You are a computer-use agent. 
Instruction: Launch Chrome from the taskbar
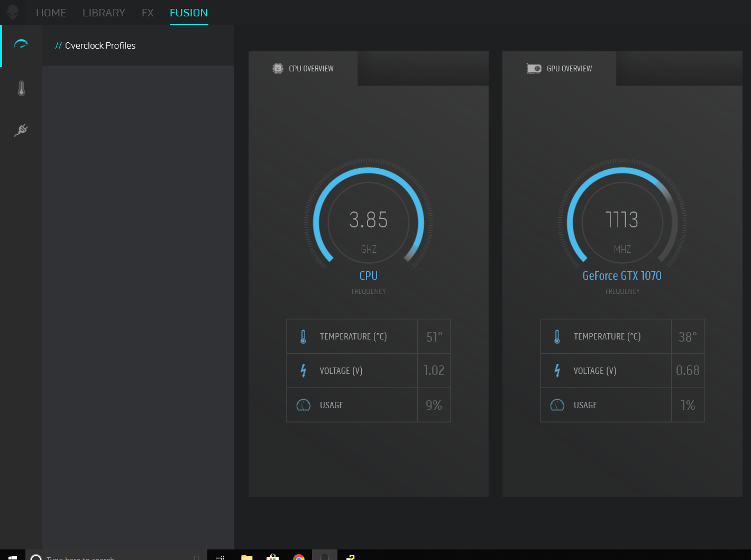[x=299, y=557]
